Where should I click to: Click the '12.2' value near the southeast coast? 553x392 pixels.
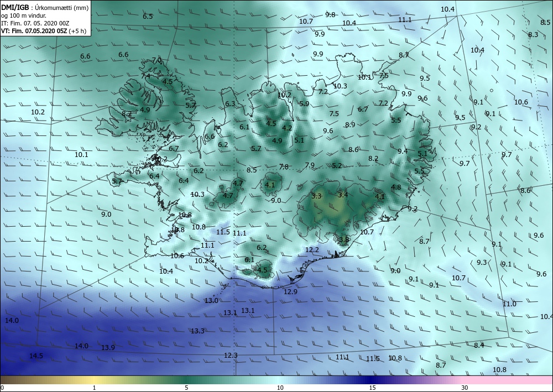coord(312,249)
